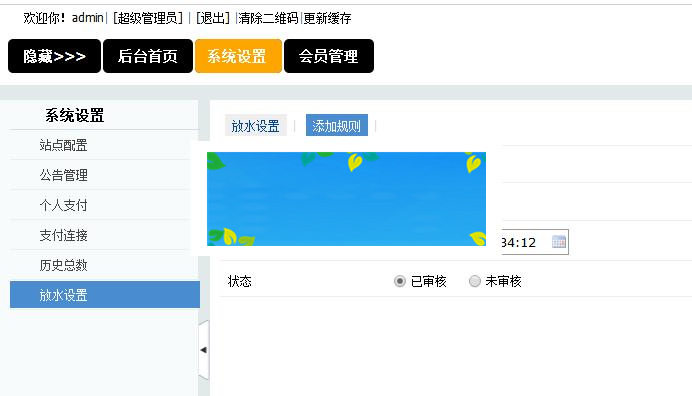Click the [超级管理员] link
692x396 pixels.
click(x=148, y=18)
